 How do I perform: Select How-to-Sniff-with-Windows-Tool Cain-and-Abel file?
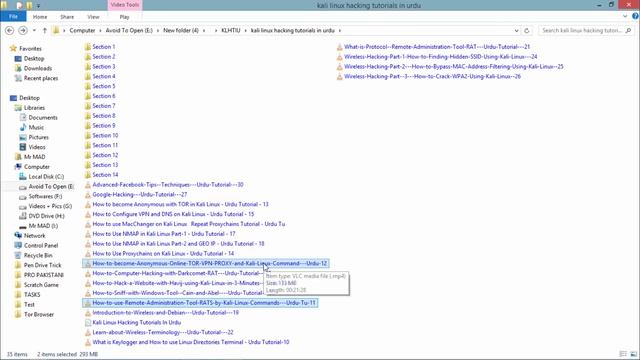[178, 293]
